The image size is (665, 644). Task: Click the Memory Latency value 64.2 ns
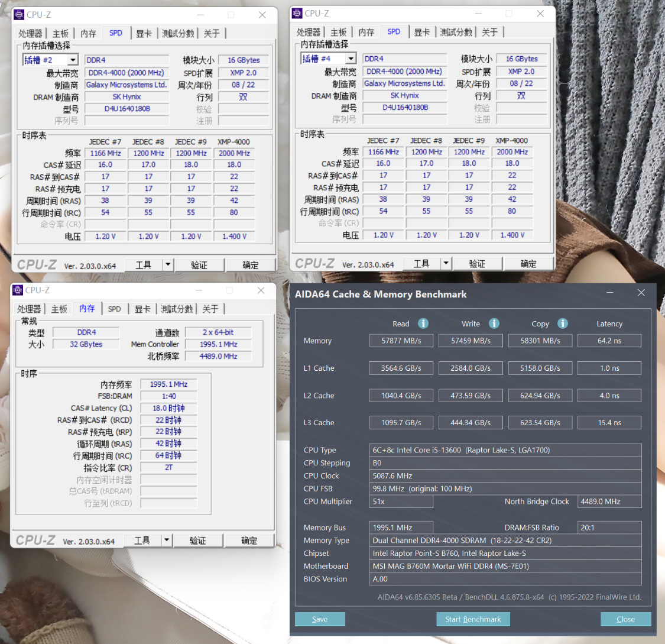609,341
